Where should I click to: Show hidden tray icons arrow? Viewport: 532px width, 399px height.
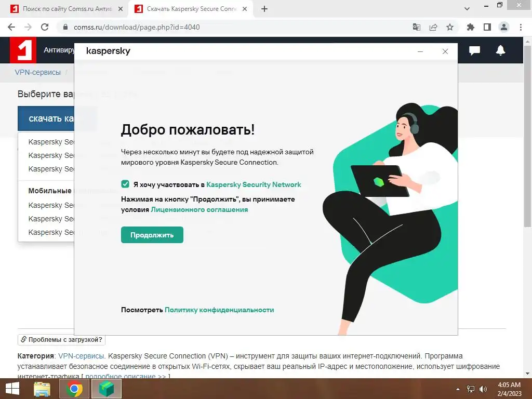(458, 389)
